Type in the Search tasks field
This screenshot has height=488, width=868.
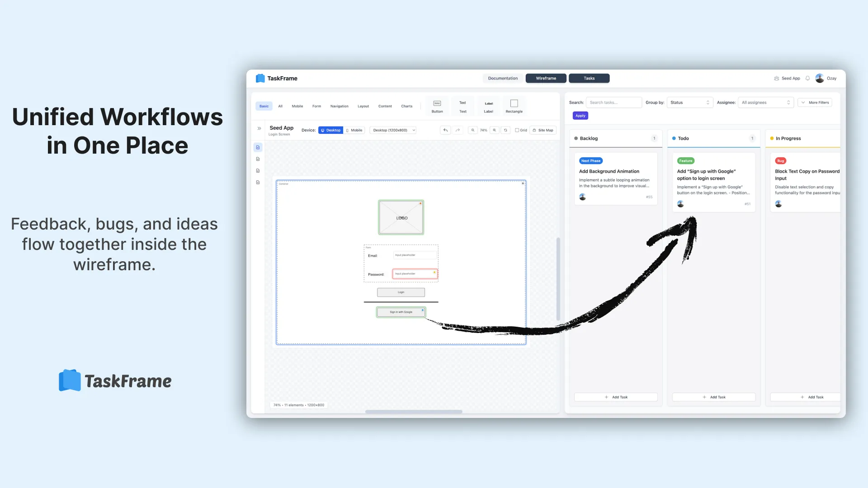click(614, 102)
